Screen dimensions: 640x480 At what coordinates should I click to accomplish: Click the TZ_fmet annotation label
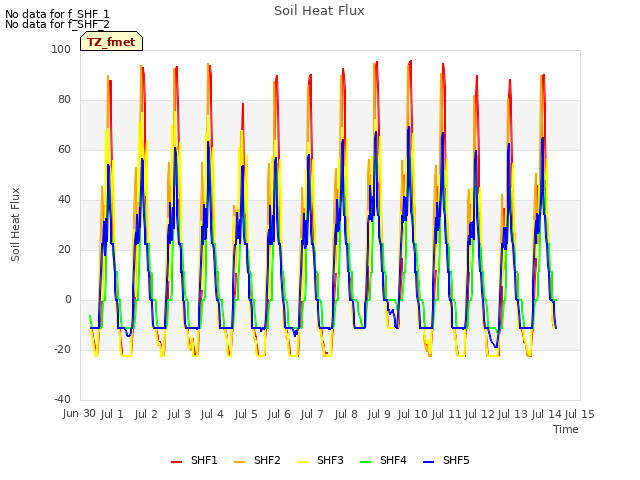pyautogui.click(x=111, y=42)
